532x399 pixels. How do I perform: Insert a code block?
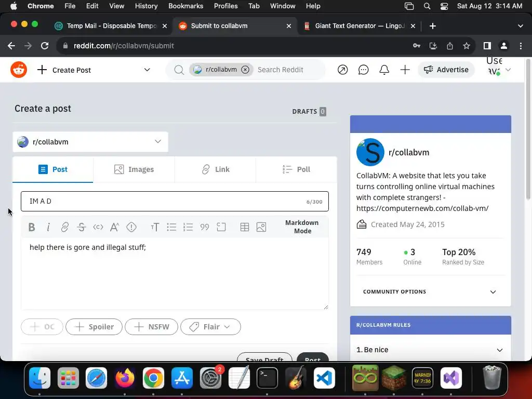tap(221, 227)
